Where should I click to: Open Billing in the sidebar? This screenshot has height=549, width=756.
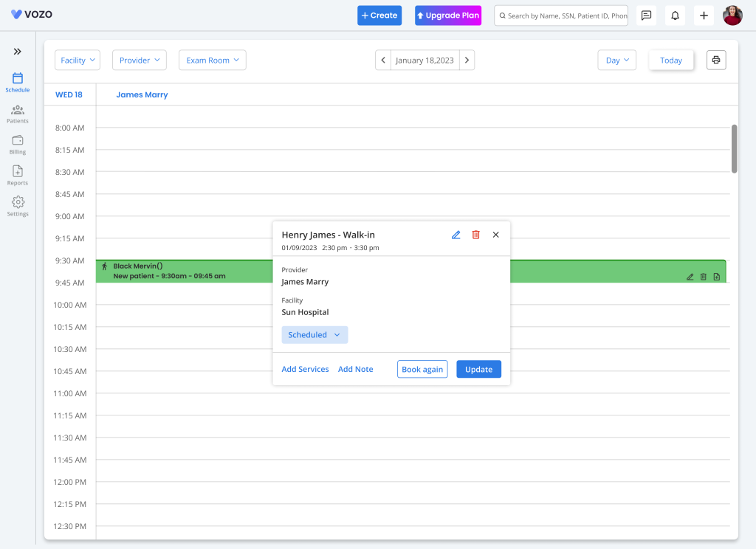tap(18, 145)
